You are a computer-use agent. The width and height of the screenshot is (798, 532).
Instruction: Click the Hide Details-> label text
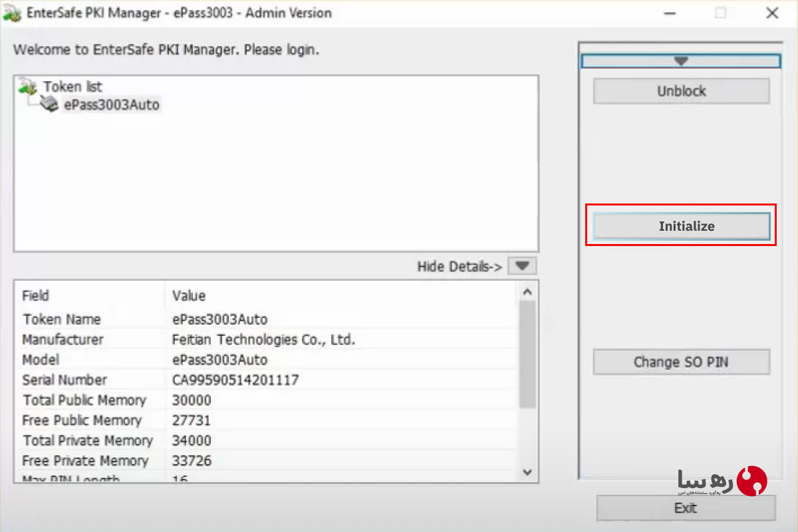click(x=460, y=267)
